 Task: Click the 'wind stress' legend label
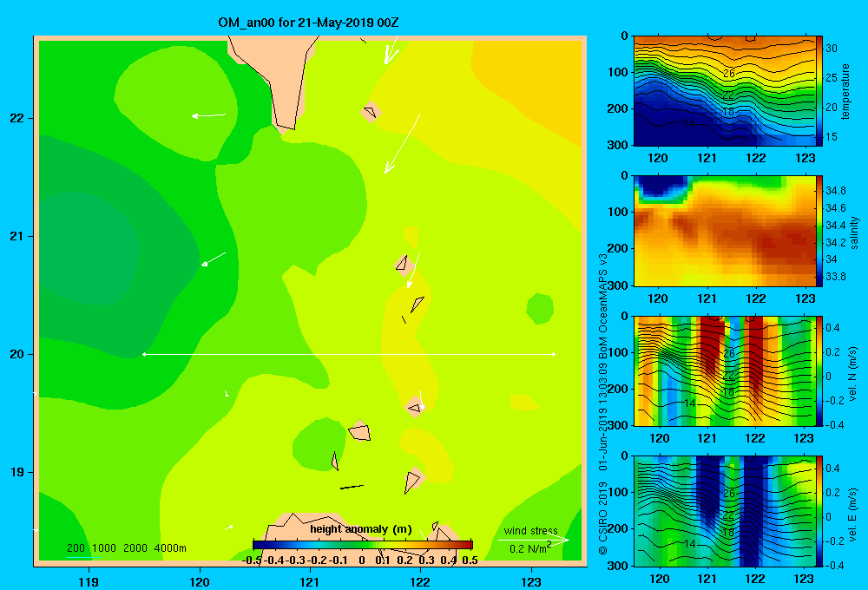coord(531,530)
